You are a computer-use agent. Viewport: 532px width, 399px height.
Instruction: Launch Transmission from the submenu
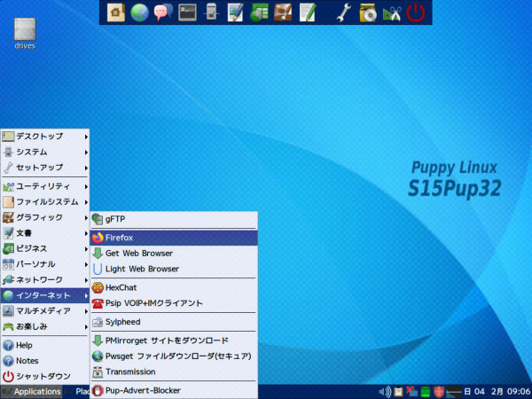click(174, 372)
